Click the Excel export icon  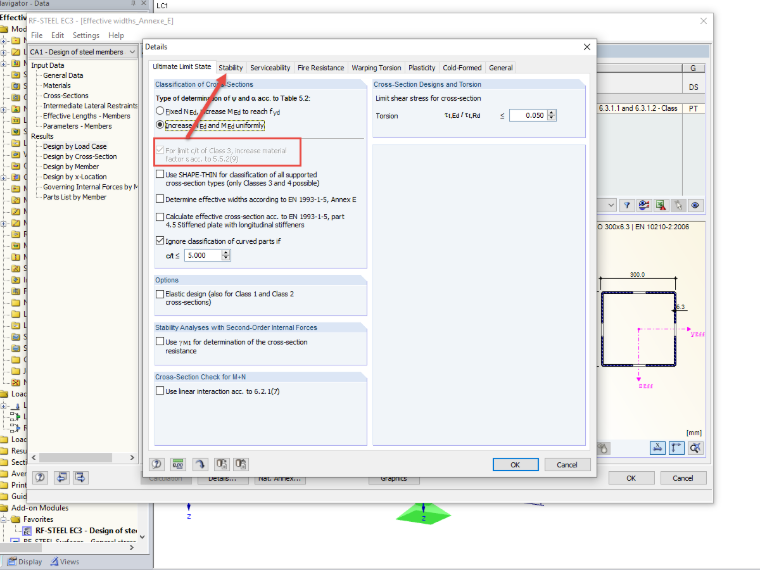661,206
